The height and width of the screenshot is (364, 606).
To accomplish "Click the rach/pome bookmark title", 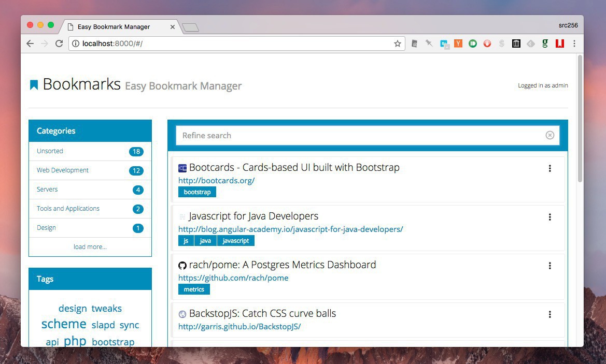I will click(x=282, y=265).
